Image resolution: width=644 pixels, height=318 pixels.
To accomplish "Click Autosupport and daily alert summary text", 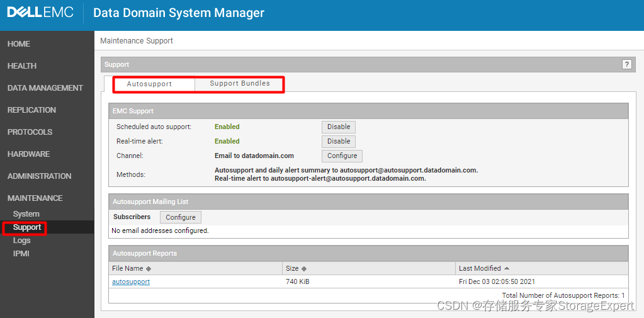I will coord(346,170).
